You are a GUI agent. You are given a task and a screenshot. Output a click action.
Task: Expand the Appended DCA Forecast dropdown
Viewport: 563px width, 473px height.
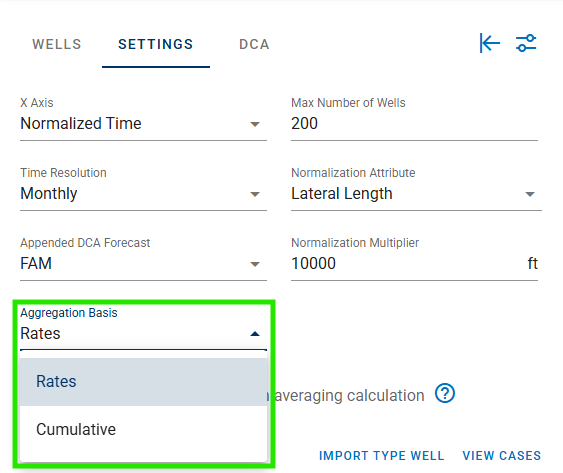pos(143,264)
